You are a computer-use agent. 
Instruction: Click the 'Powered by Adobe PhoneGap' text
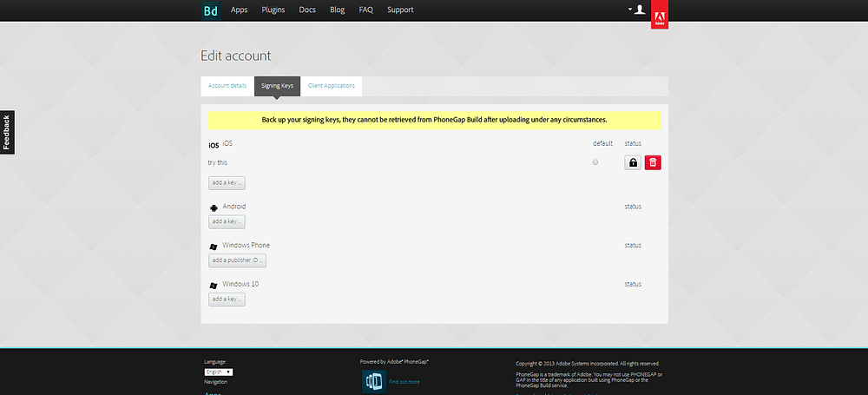click(395, 361)
